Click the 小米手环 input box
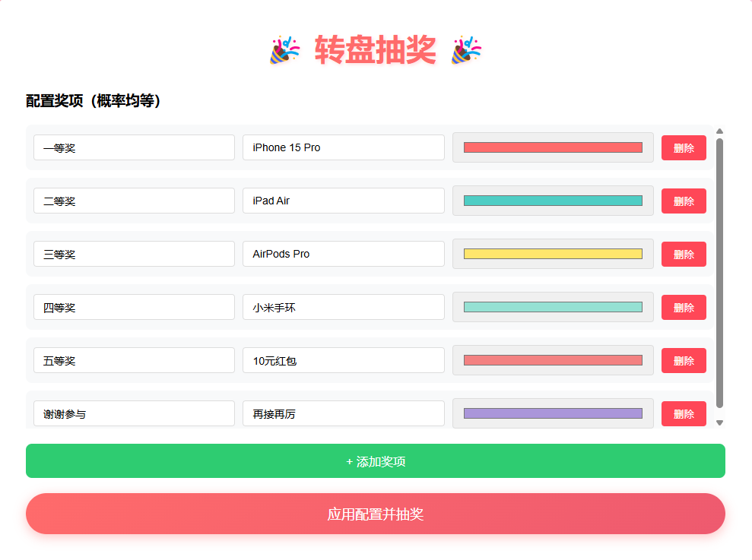The height and width of the screenshot is (560, 752). point(342,307)
